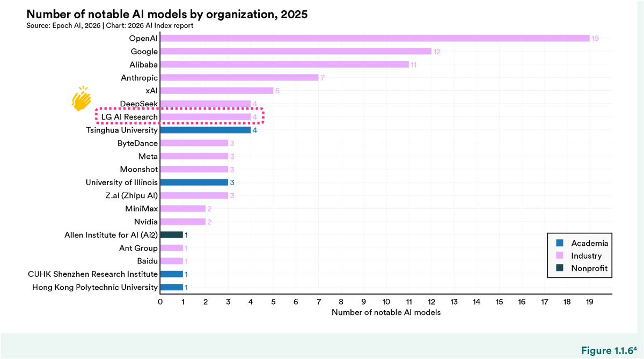Click the Alibaba bar in the chart
This screenshot has height=359, width=644.
[x=284, y=64]
